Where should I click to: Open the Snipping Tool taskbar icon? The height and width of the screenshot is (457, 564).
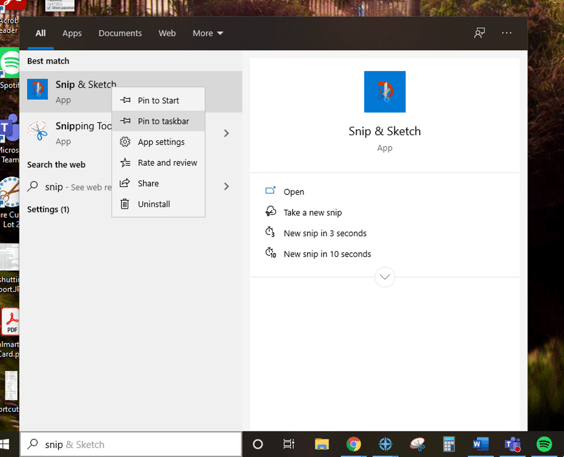[417, 444]
